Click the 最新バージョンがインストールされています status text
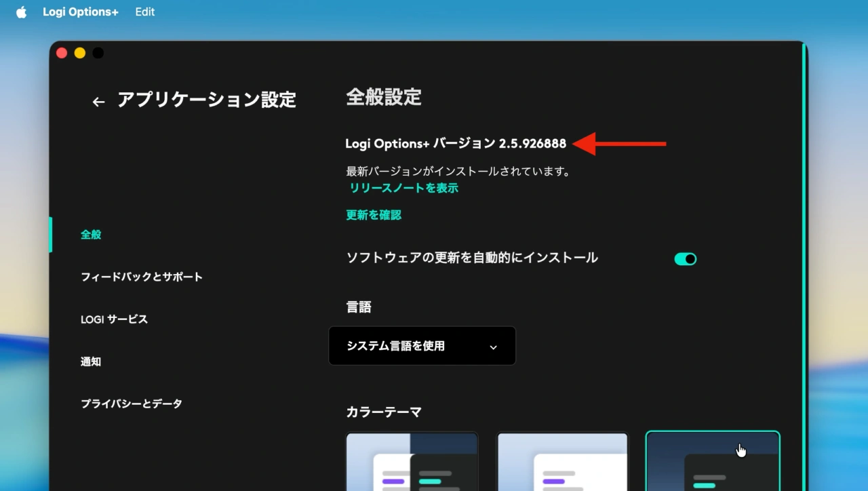Screen dimensions: 868x491 pyautogui.click(x=458, y=172)
